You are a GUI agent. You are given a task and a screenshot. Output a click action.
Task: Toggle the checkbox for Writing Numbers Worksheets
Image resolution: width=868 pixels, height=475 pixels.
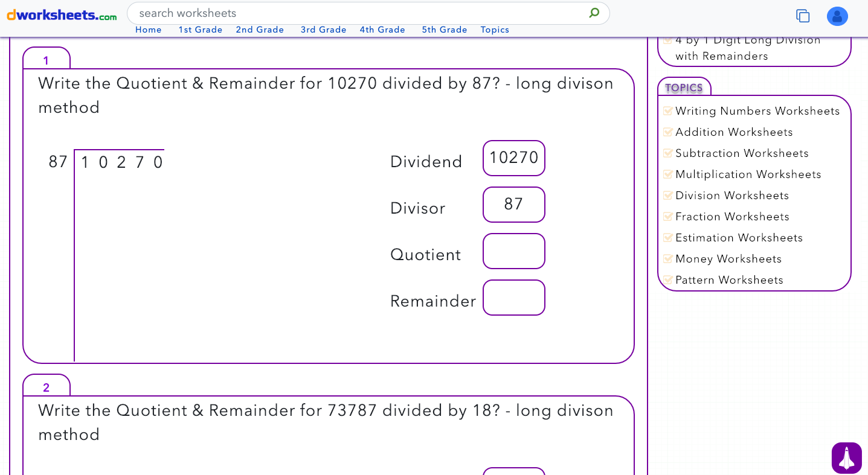668,110
